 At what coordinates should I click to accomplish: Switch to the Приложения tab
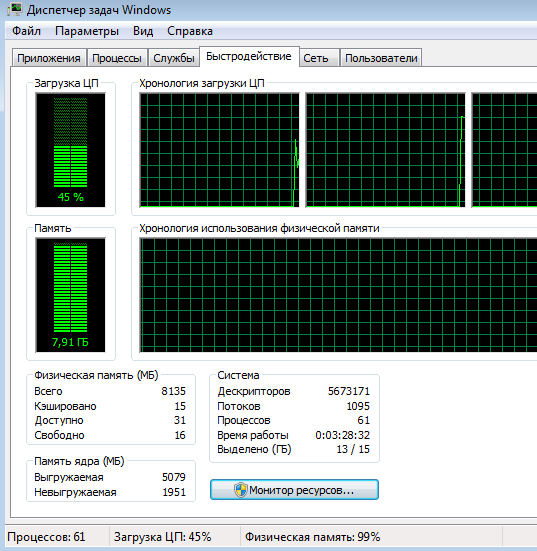pos(49,58)
